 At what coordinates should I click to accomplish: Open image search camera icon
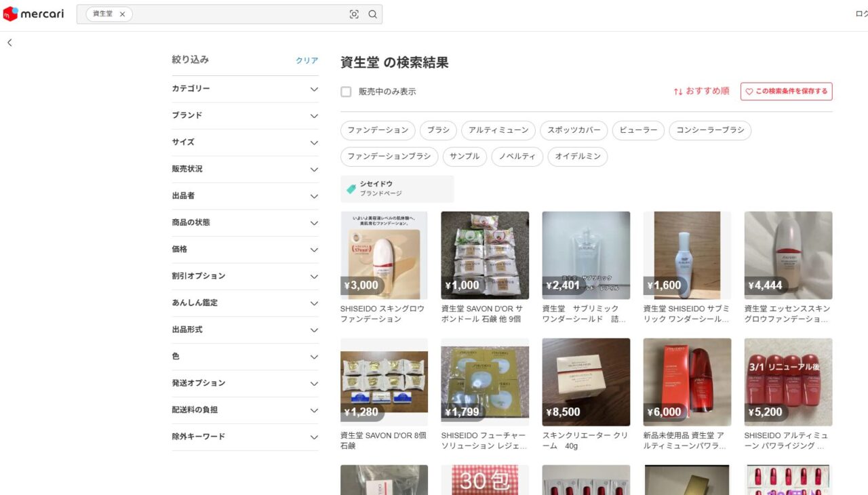point(354,14)
